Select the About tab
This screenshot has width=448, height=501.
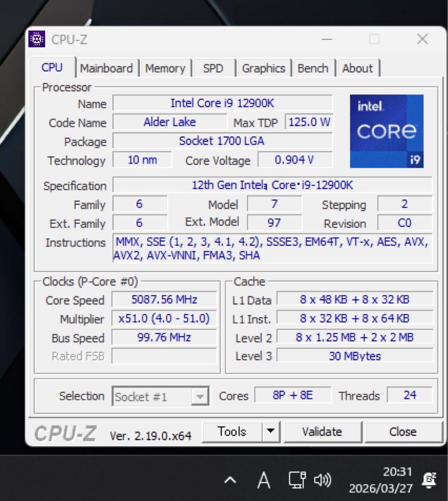pyautogui.click(x=357, y=68)
